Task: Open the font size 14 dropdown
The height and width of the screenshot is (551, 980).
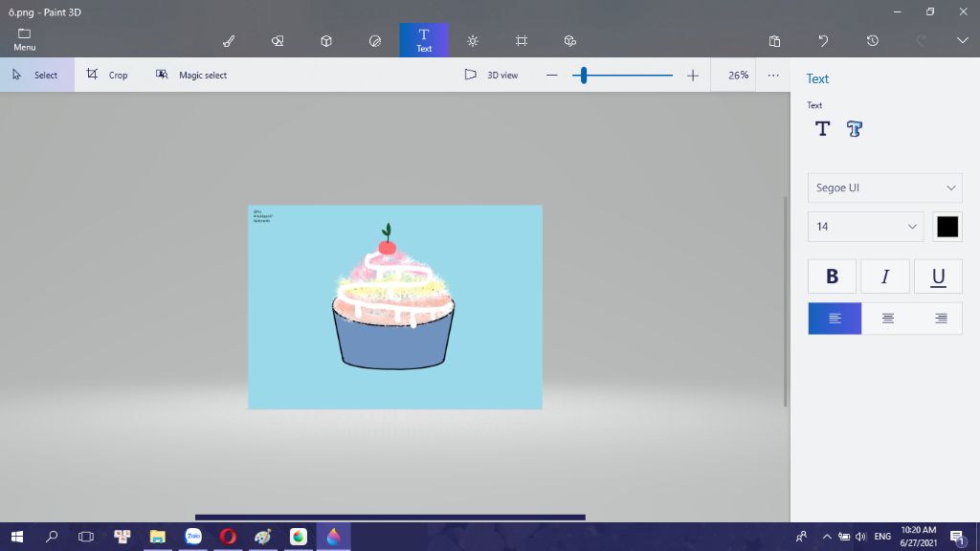Action: [x=865, y=226]
